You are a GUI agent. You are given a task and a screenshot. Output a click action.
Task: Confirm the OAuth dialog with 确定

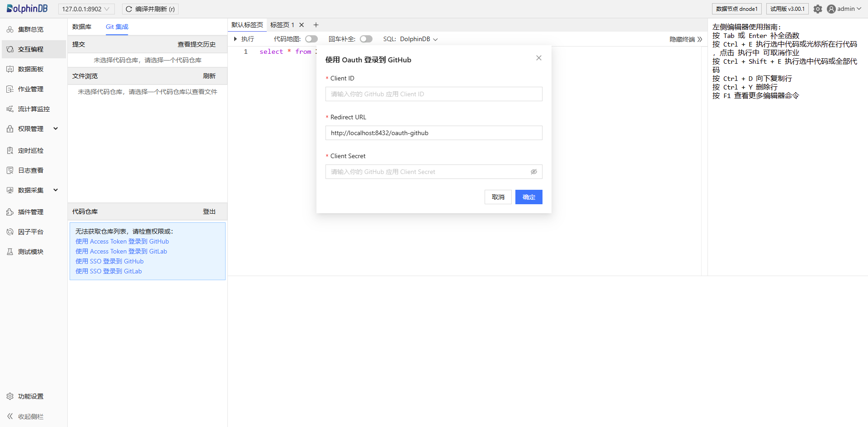(528, 197)
